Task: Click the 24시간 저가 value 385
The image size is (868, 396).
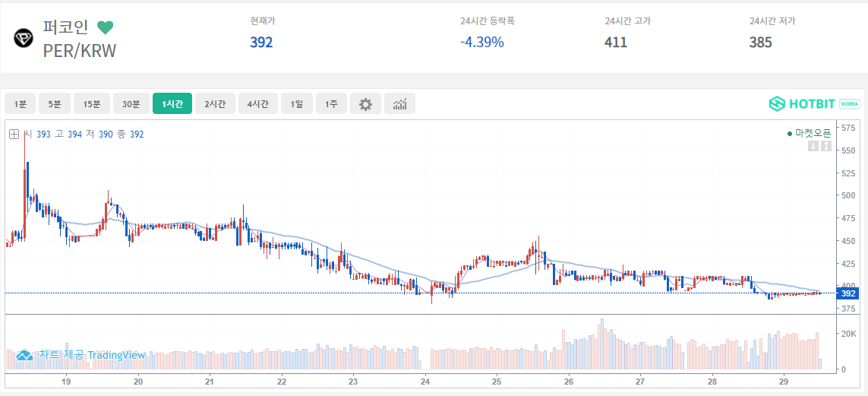Action: click(761, 42)
